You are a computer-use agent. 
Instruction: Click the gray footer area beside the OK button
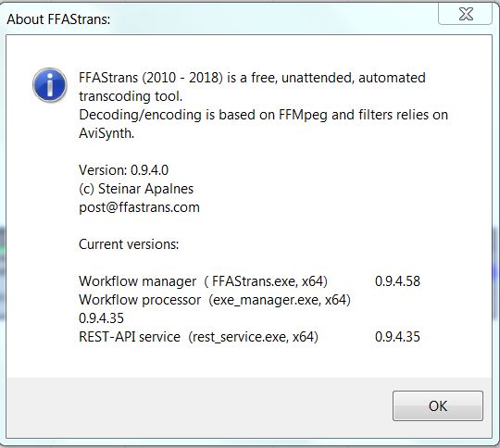click(x=199, y=407)
